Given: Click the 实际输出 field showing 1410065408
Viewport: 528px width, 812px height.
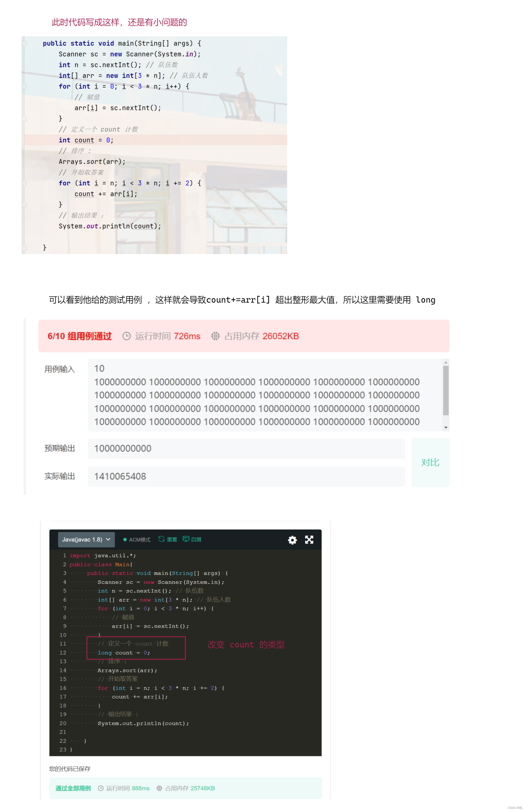Looking at the screenshot, I should point(246,476).
